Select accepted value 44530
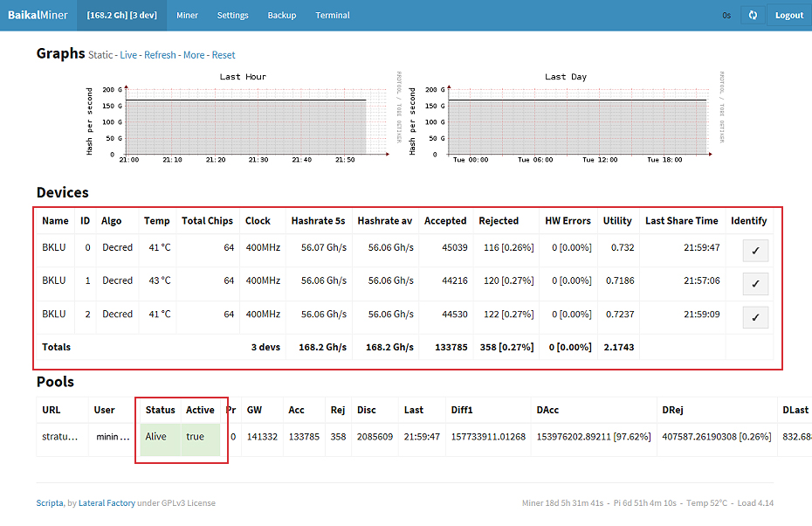This screenshot has height=526, width=812. (455, 315)
